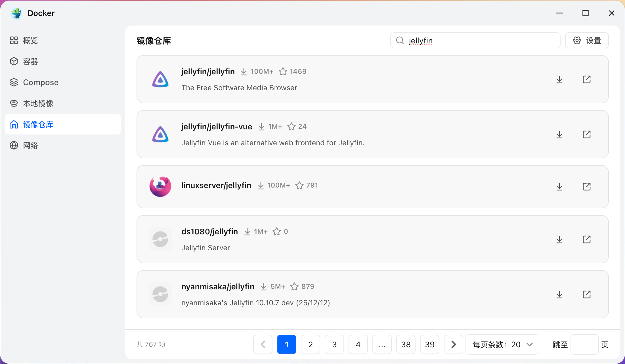This screenshot has width=625, height=364.
Task: View 本地镜像 local images
Action: pyautogui.click(x=38, y=103)
